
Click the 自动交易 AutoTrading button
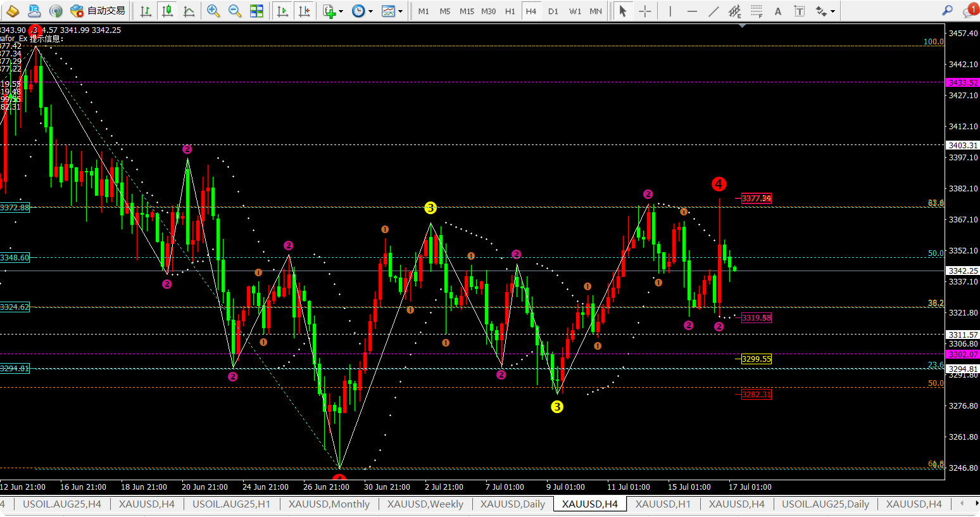[97, 11]
